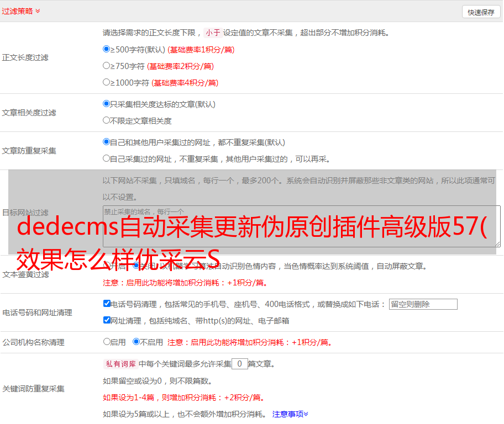Click the 留空则删除 replacement phone field
504x424 pixels.
423,304
